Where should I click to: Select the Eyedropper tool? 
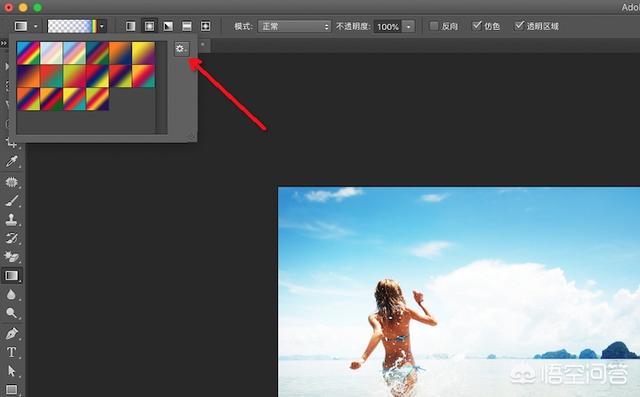pos(11,162)
